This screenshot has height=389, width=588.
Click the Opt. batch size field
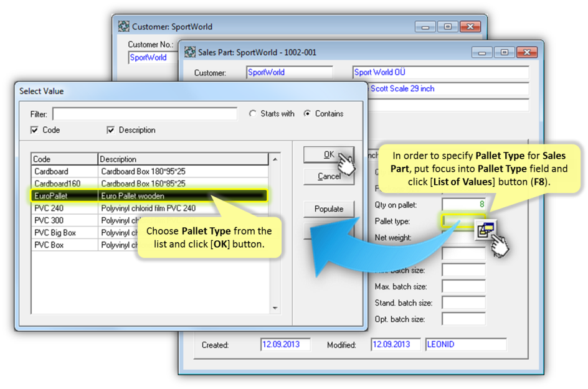[x=463, y=319]
